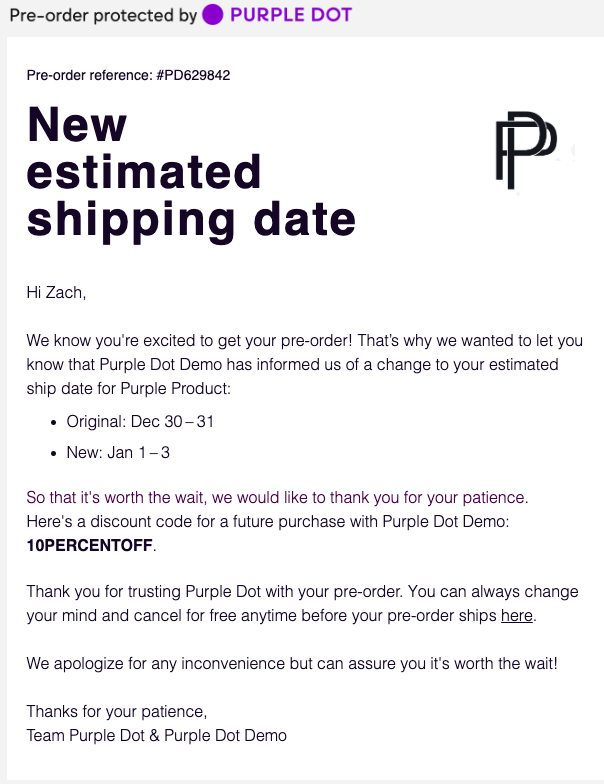Screen dimensions: 604x784
Task: Click the purple 'worth the wait' thank-you sentence
Action: tap(277, 497)
